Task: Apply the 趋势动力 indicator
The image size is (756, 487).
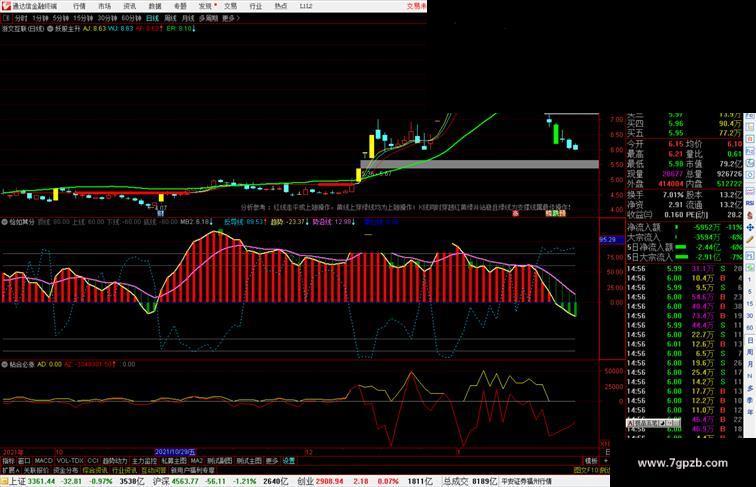Action: pyautogui.click(x=115, y=461)
